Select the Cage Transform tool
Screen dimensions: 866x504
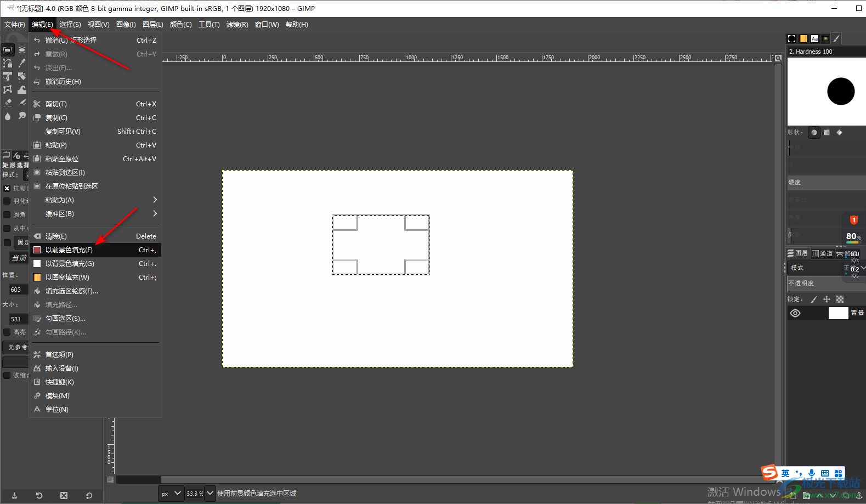point(7,89)
